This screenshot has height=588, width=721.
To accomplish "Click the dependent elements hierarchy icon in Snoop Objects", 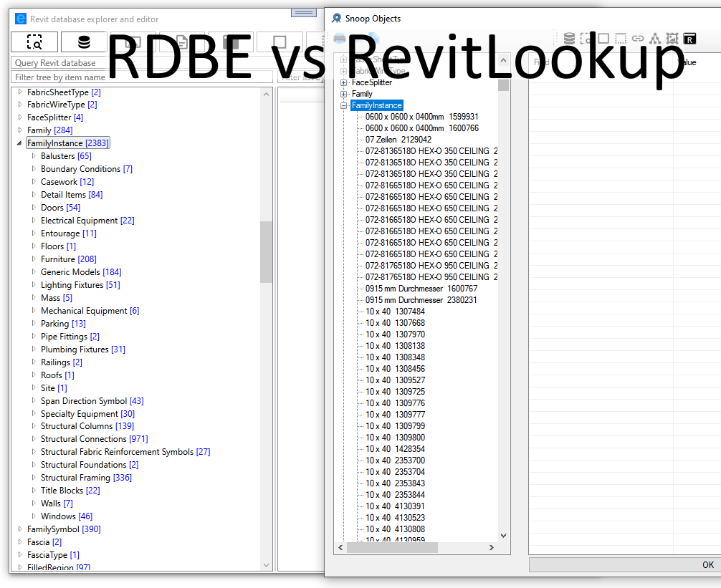I will point(655,39).
